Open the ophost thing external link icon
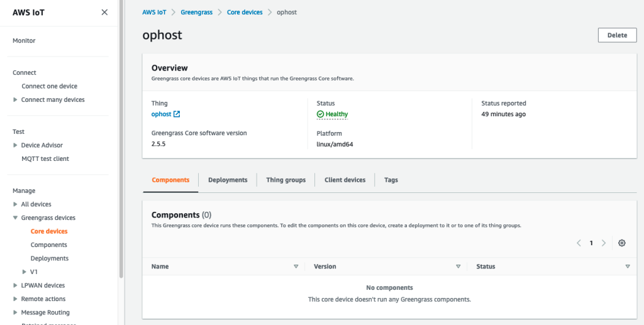 177,114
